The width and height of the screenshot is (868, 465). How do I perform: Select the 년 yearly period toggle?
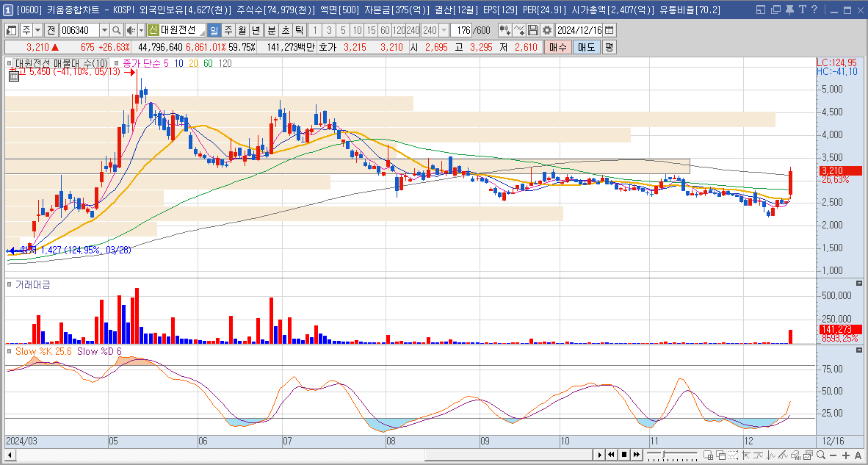256,30
